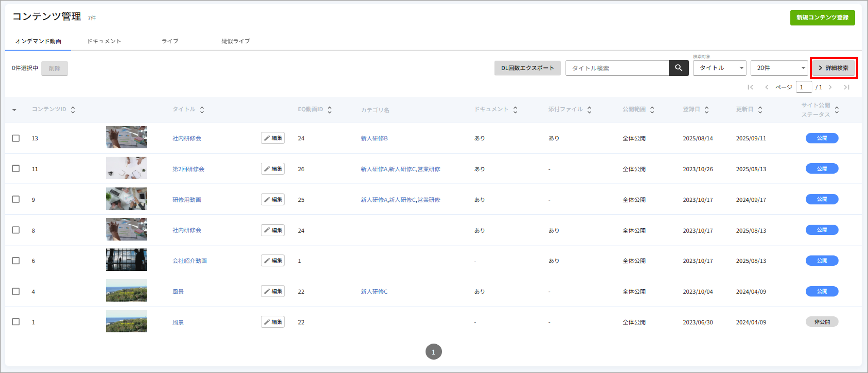Sort by サイト公開ステータス column arrows
868x373 pixels.
(x=837, y=109)
